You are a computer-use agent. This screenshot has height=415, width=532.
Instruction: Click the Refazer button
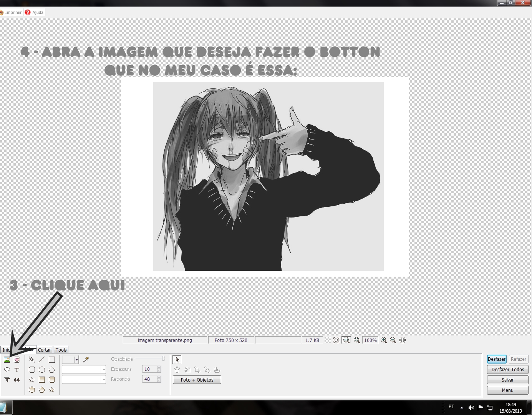(x=519, y=359)
